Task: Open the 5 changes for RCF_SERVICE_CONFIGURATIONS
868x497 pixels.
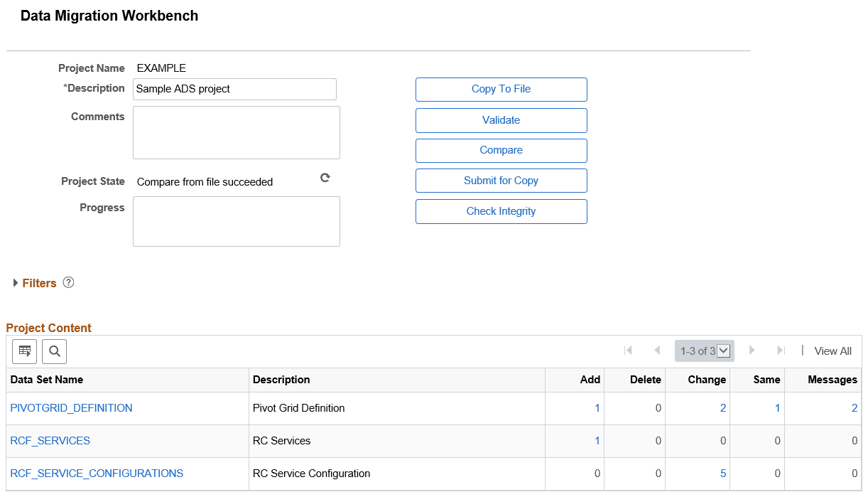Action: [722, 473]
